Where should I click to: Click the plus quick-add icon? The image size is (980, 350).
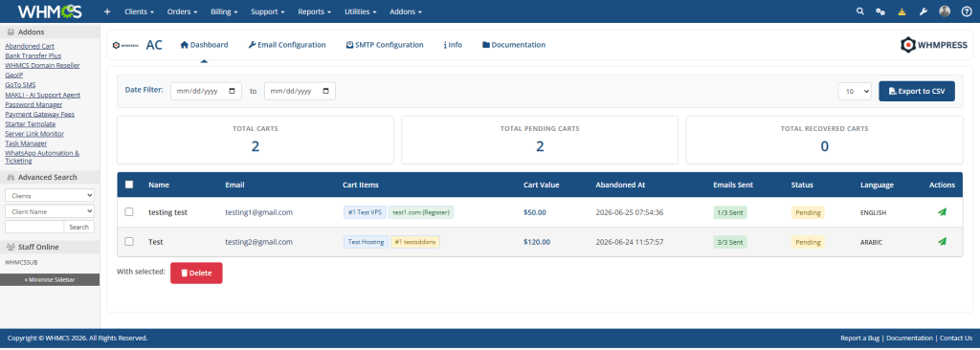(107, 11)
